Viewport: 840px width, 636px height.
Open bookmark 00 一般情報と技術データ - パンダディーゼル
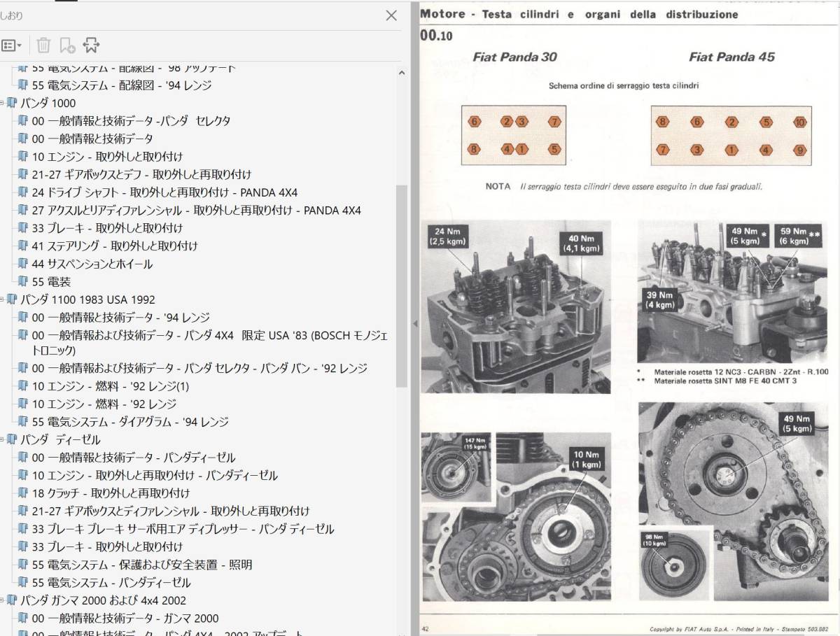click(134, 458)
